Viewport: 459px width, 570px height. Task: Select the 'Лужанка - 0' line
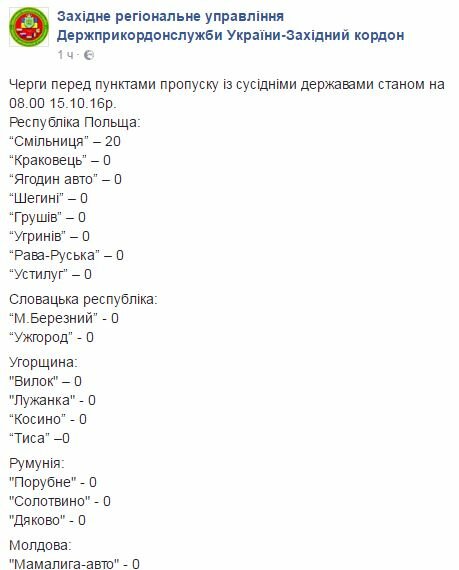click(52, 400)
